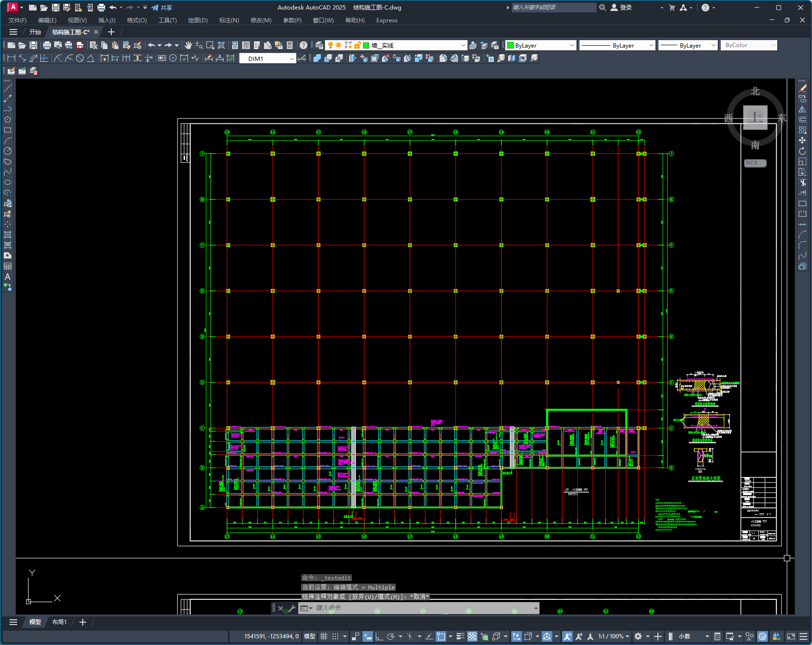Click the 登录 sign-in button
Viewport: 812px width, 645px height.
pyautogui.click(x=621, y=8)
